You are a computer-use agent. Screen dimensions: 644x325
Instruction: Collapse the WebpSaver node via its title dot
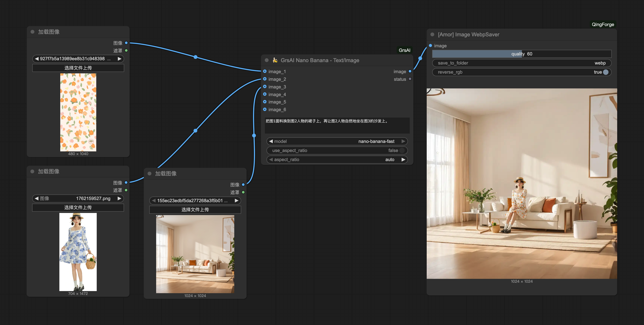[x=432, y=34]
